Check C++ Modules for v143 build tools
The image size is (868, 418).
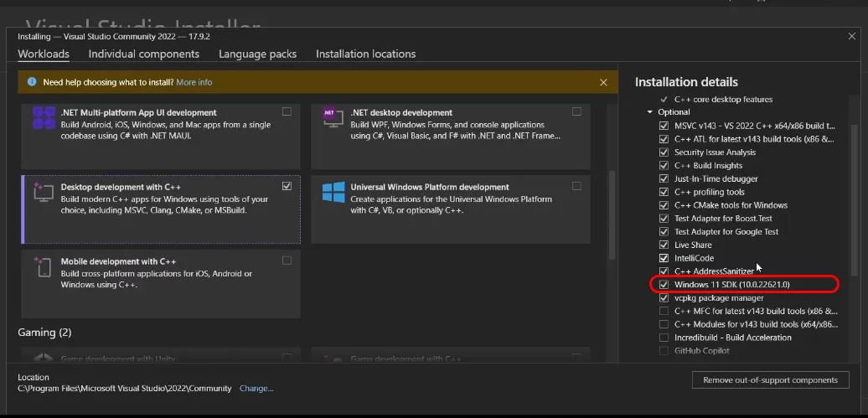pos(664,324)
